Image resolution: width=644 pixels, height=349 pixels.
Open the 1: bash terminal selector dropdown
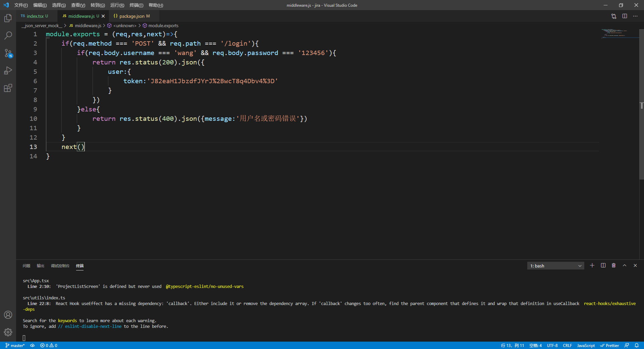[x=555, y=266]
